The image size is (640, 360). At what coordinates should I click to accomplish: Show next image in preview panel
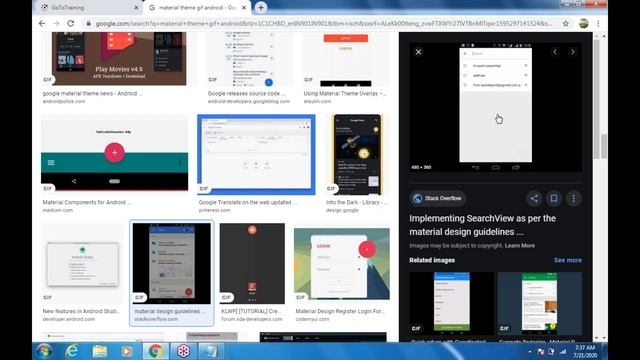tap(573, 52)
